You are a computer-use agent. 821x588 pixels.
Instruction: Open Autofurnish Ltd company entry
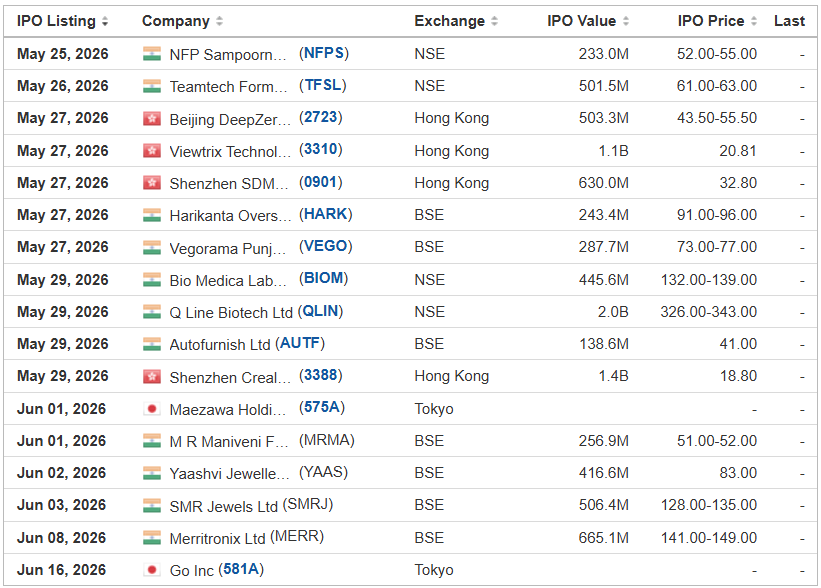(x=220, y=345)
